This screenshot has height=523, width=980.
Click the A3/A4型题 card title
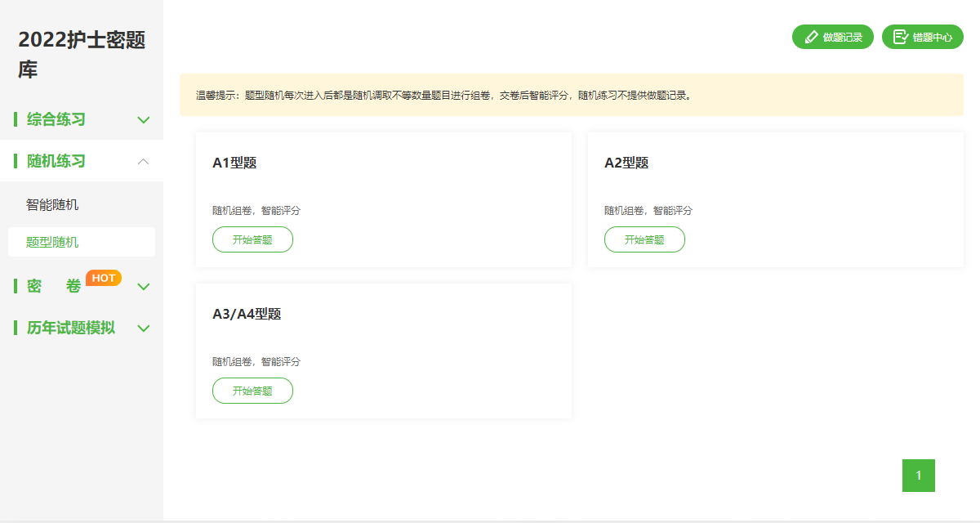(247, 314)
